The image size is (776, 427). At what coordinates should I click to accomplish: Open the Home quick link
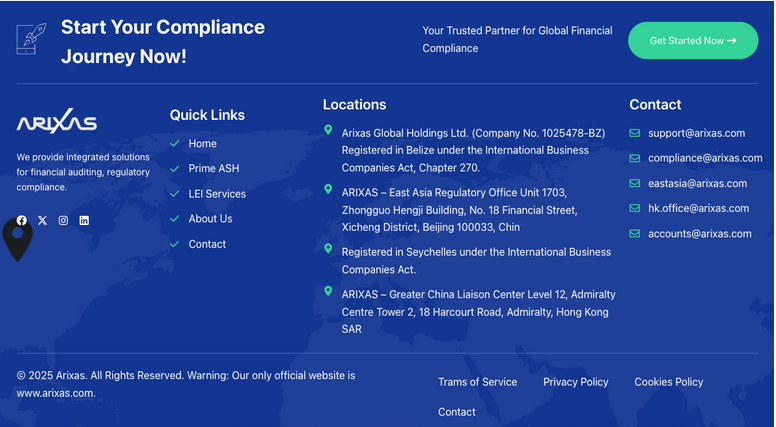(202, 143)
